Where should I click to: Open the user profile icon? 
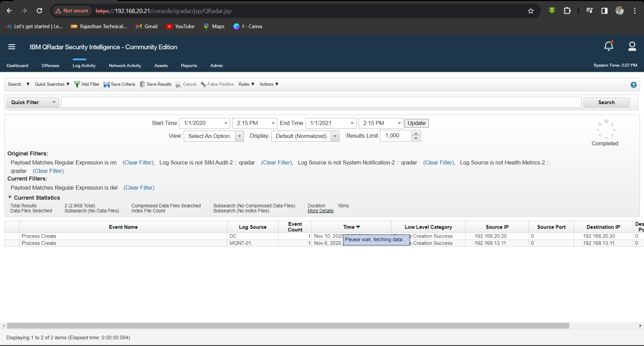point(632,46)
